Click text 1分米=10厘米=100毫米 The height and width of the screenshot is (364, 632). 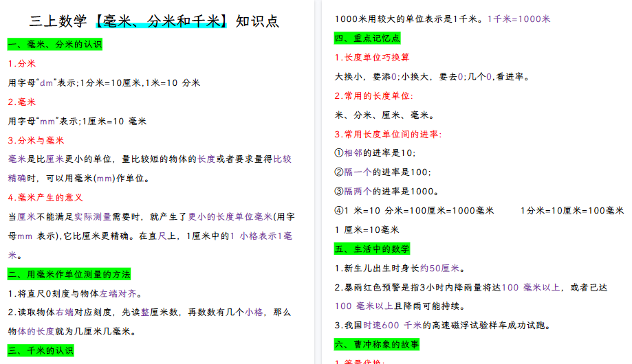click(x=572, y=211)
